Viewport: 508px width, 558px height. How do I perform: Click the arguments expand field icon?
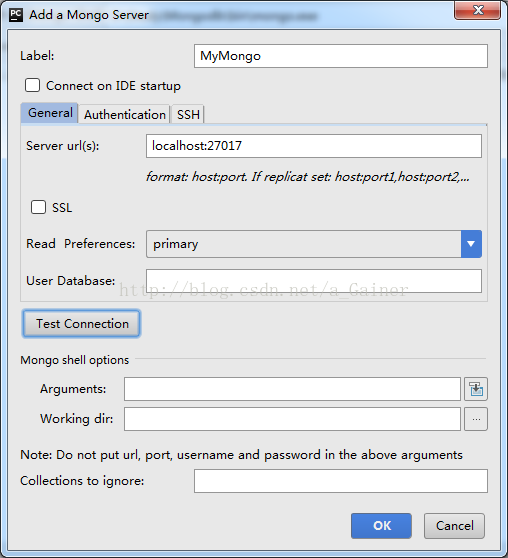click(x=476, y=389)
